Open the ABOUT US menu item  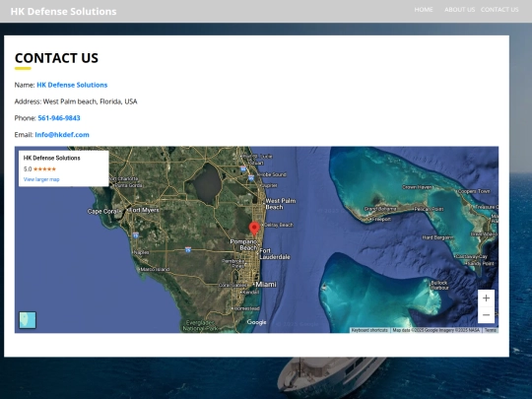point(459,10)
